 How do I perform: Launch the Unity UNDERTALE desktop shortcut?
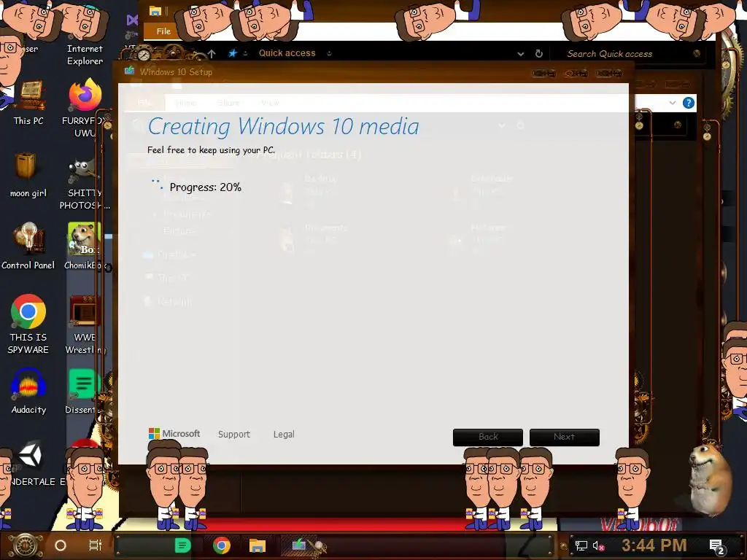coord(29,463)
